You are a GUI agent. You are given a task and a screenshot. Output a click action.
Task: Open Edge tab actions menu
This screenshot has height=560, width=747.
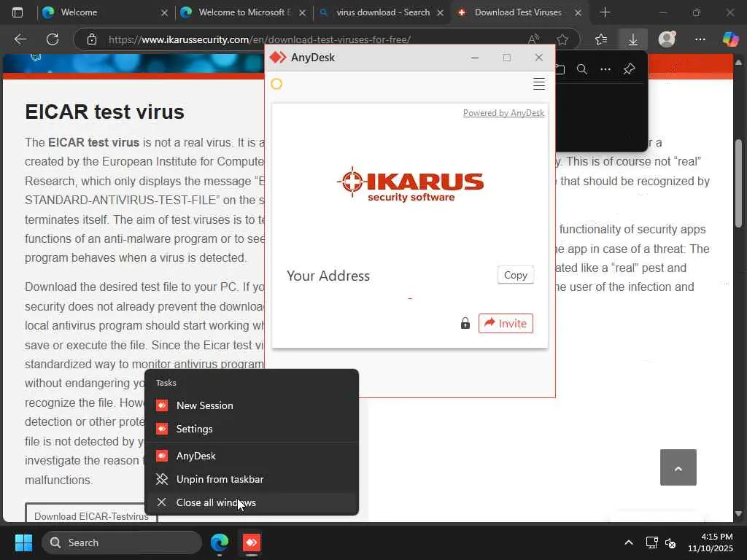18,12
